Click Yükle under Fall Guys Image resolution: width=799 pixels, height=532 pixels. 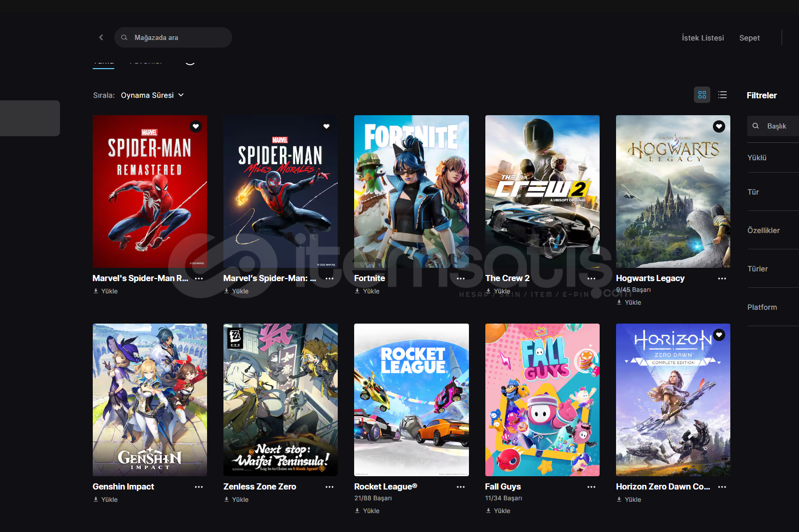click(x=498, y=511)
